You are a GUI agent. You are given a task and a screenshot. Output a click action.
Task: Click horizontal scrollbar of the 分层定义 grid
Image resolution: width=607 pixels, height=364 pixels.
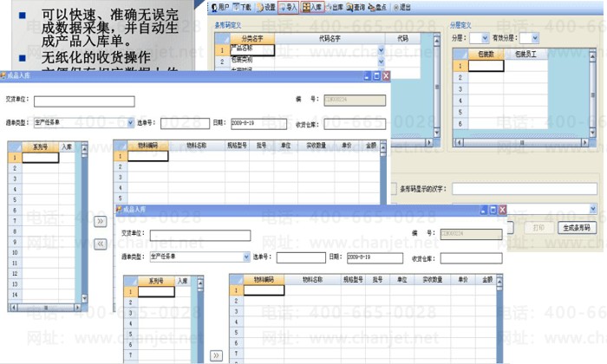coord(521,142)
